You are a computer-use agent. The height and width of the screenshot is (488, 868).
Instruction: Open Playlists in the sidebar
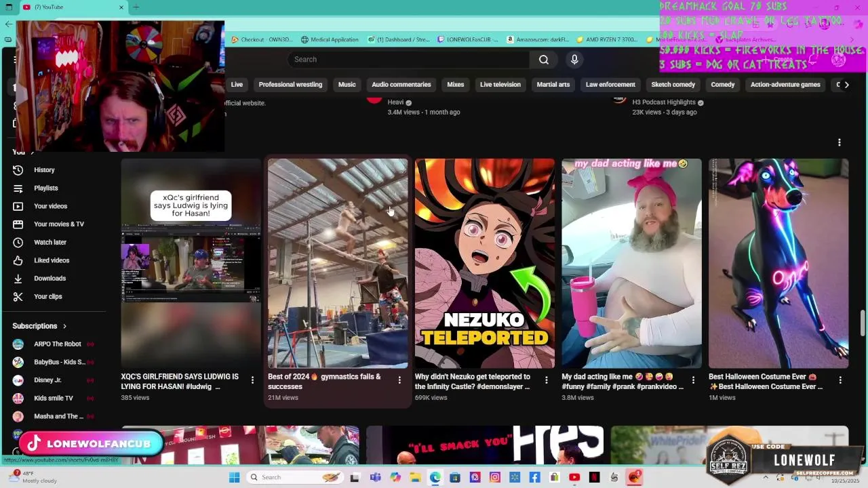(x=45, y=188)
